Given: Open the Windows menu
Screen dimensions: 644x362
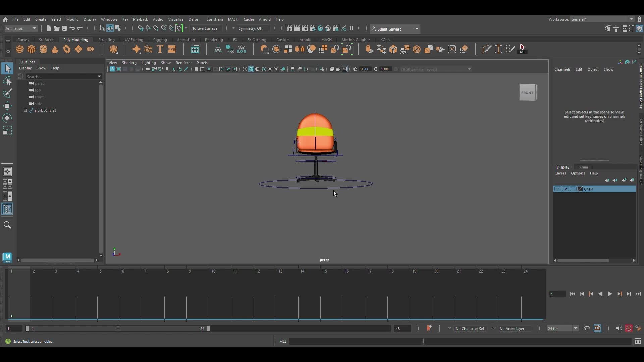Looking at the screenshot, I should [109, 19].
